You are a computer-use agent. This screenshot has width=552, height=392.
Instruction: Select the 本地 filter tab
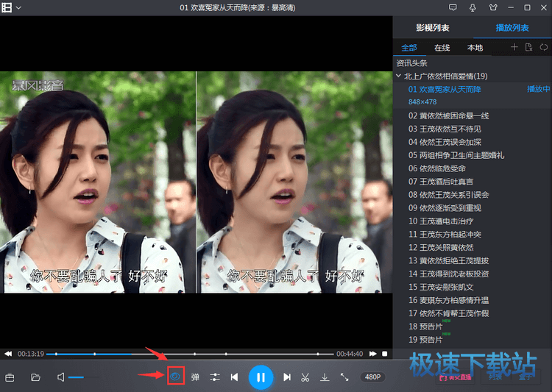pyautogui.click(x=475, y=48)
